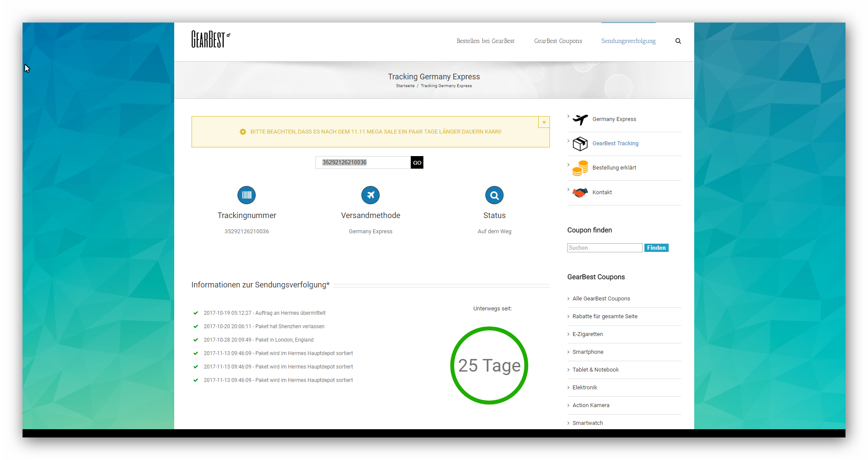Click the Germany Express text under Versandmethode
868x460 pixels.
[371, 232]
